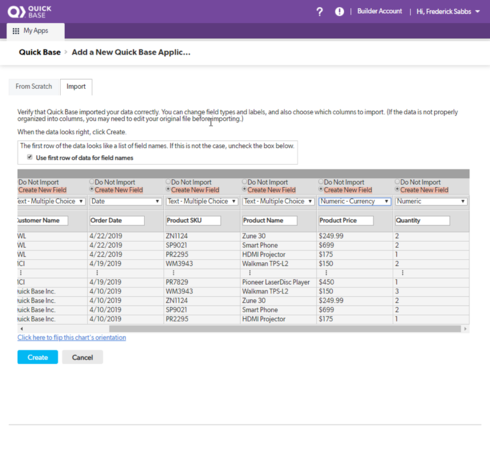Edit the Order Date field label
This screenshot has width=490, height=474.
[x=117, y=221]
